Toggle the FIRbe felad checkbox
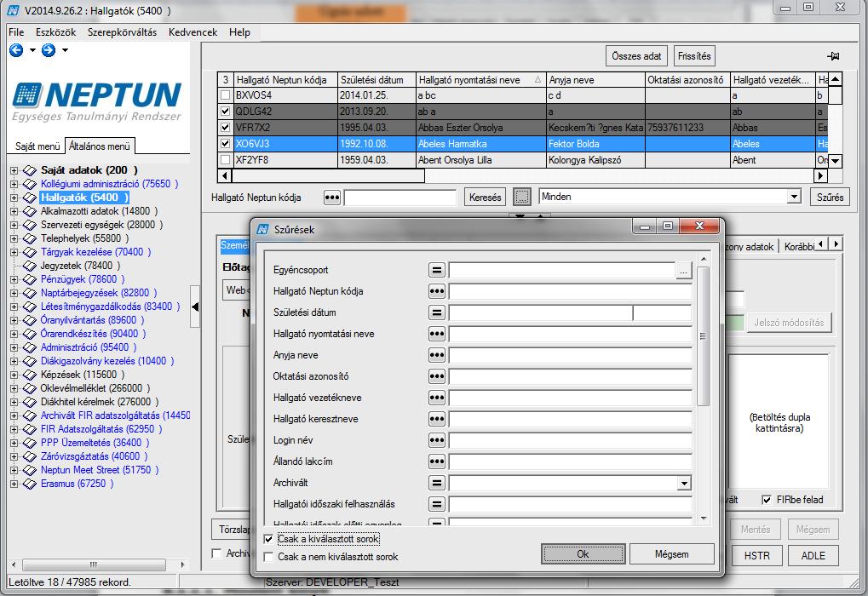 click(x=767, y=500)
